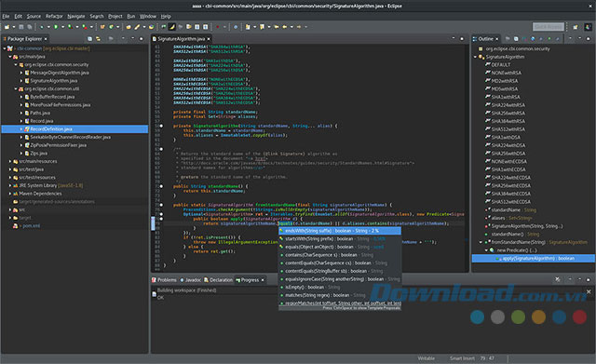Open the Navigate menu
596x364 pixels.
[76, 17]
